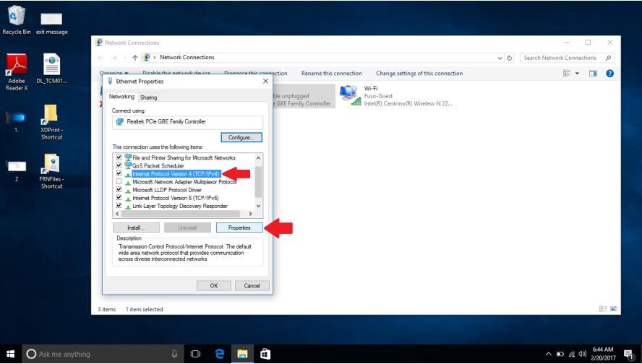Check Microsoft Network Adapter Multiplexor Protocol
The image size is (642, 364).
tap(119, 181)
